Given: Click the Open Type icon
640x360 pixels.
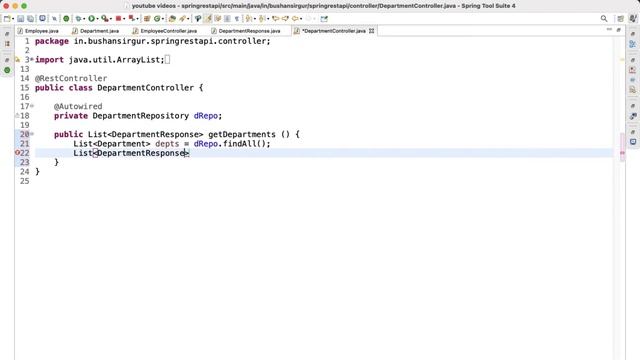Looking at the screenshot, I should click(x=172, y=18).
